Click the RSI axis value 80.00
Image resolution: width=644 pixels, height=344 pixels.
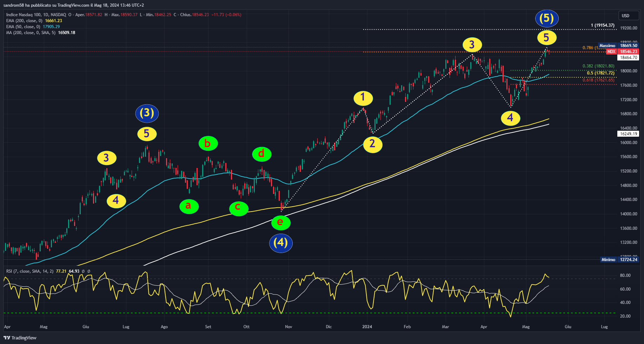coord(625,275)
